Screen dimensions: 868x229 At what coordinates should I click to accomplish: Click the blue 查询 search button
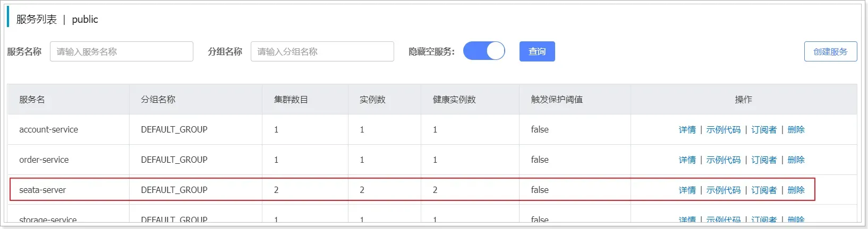[537, 51]
